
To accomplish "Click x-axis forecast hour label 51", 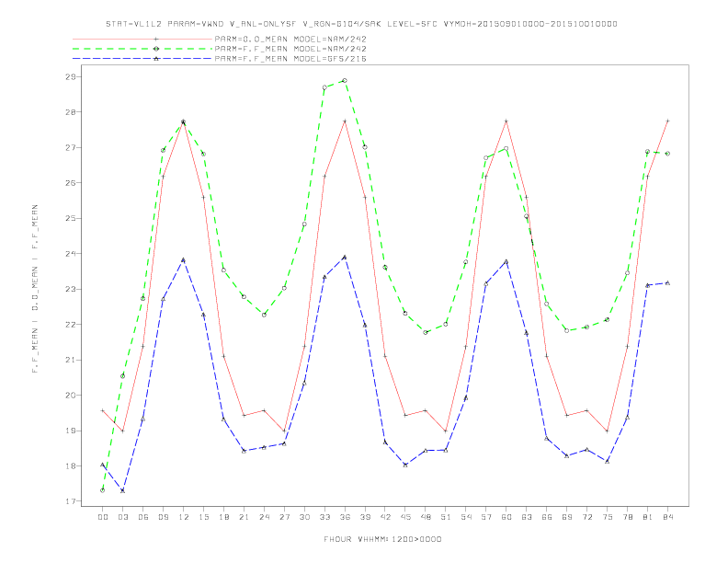I will [x=446, y=517].
